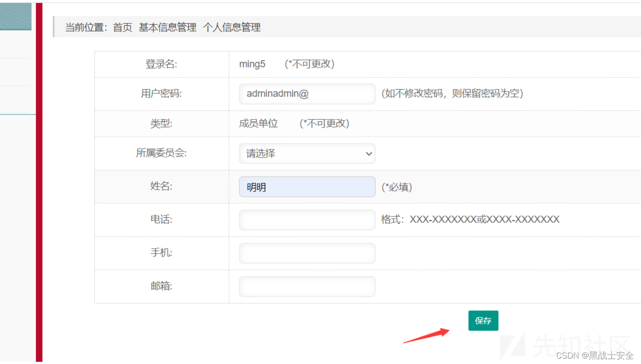
Task: Select the login name ming5 text
Action: pos(252,64)
